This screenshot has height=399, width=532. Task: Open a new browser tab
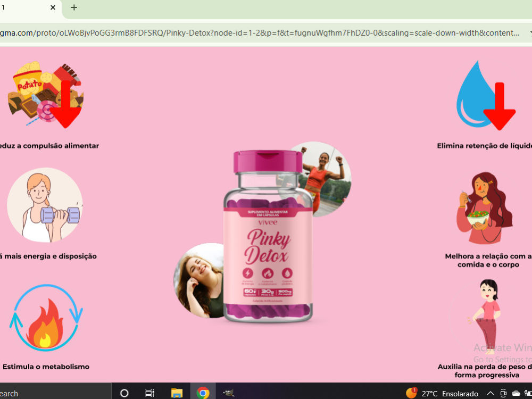coord(74,7)
